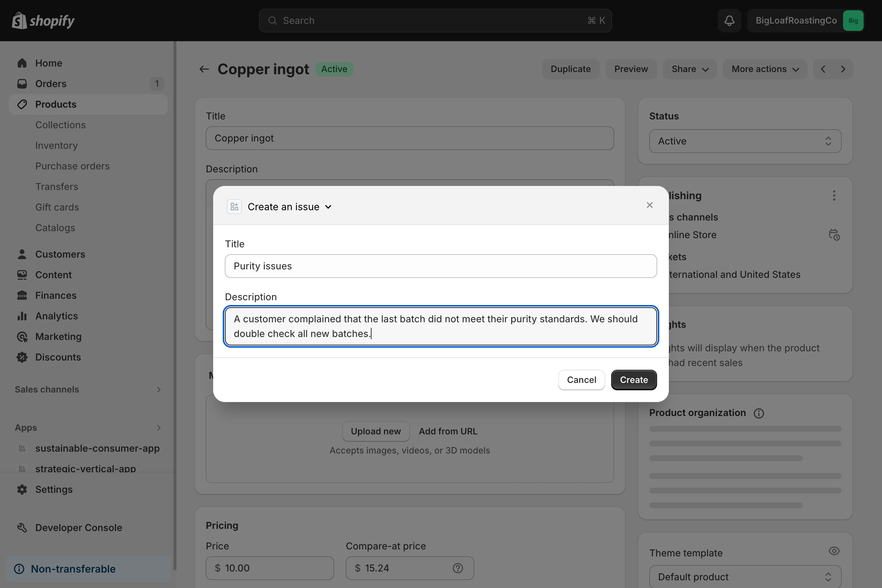Click the Analytics bar chart icon
This screenshot has width=882, height=588.
(22, 316)
